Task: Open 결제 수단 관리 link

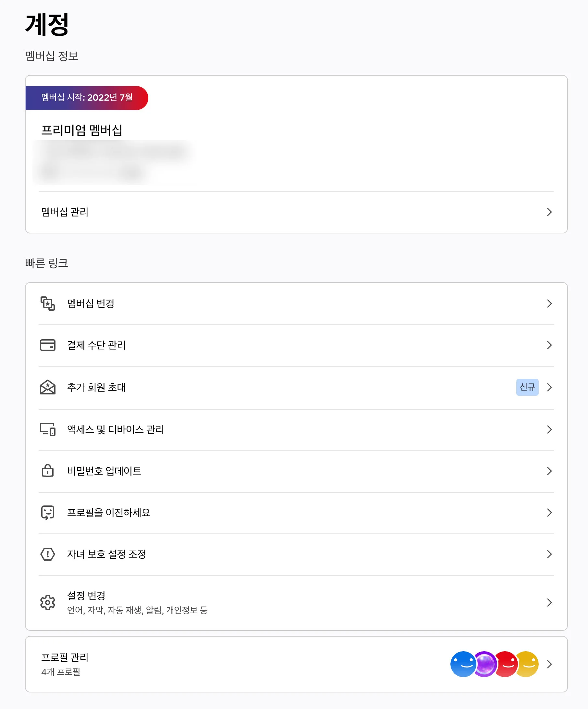Action: pos(96,345)
